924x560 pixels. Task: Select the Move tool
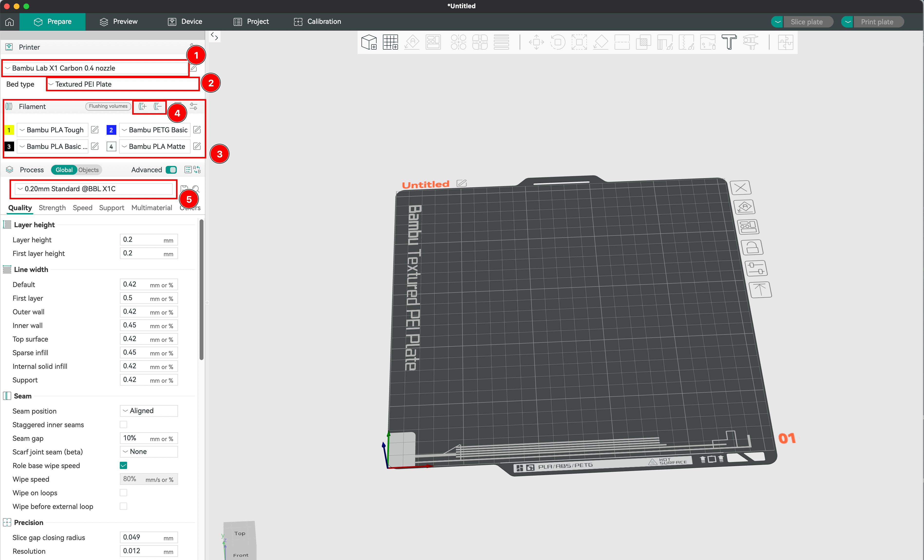click(x=536, y=42)
